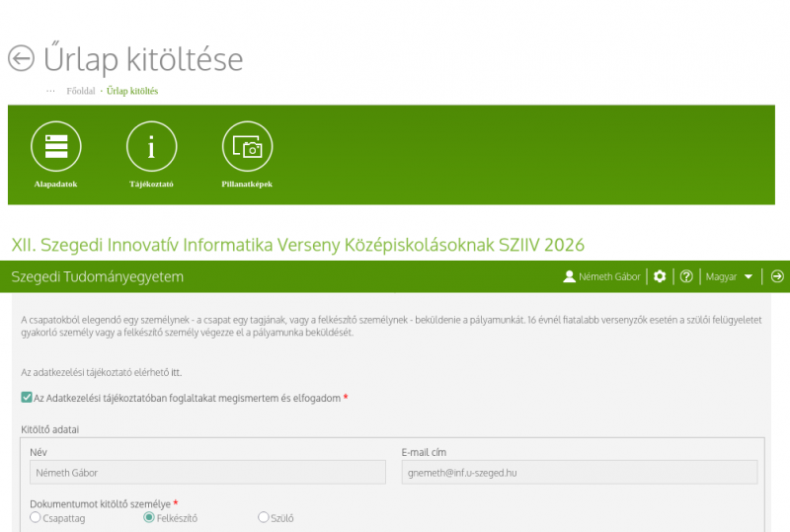Open the Pillanatképek camera icon

[x=247, y=147]
